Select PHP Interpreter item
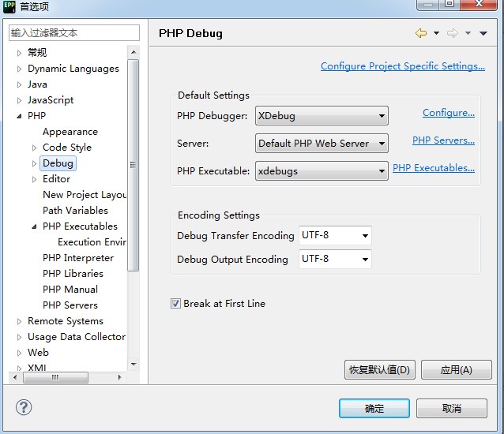The image size is (504, 434). point(78,258)
